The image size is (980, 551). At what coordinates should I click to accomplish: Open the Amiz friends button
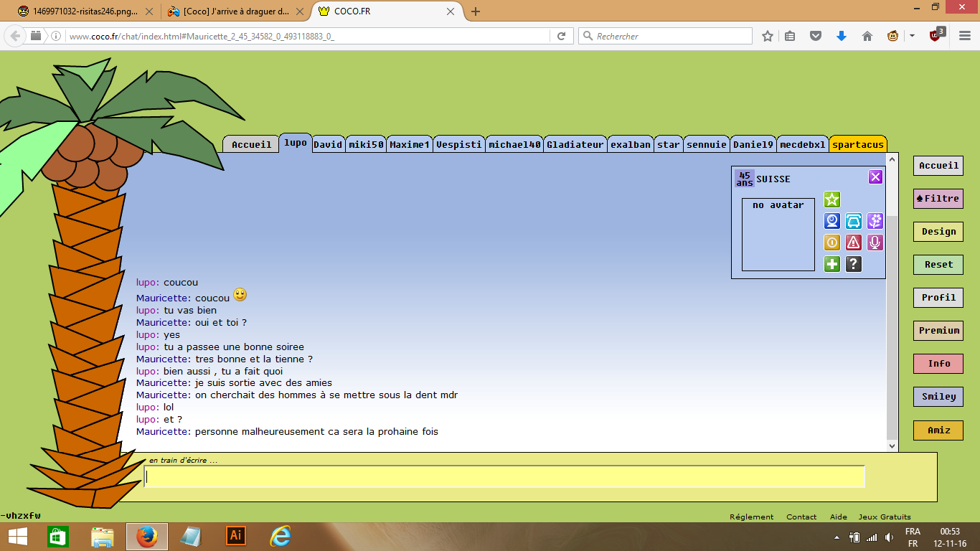click(938, 430)
